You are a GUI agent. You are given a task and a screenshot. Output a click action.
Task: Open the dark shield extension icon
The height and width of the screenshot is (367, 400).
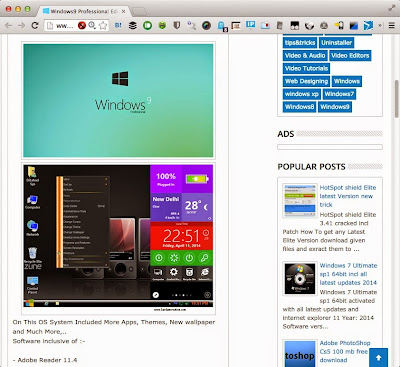coord(177,25)
